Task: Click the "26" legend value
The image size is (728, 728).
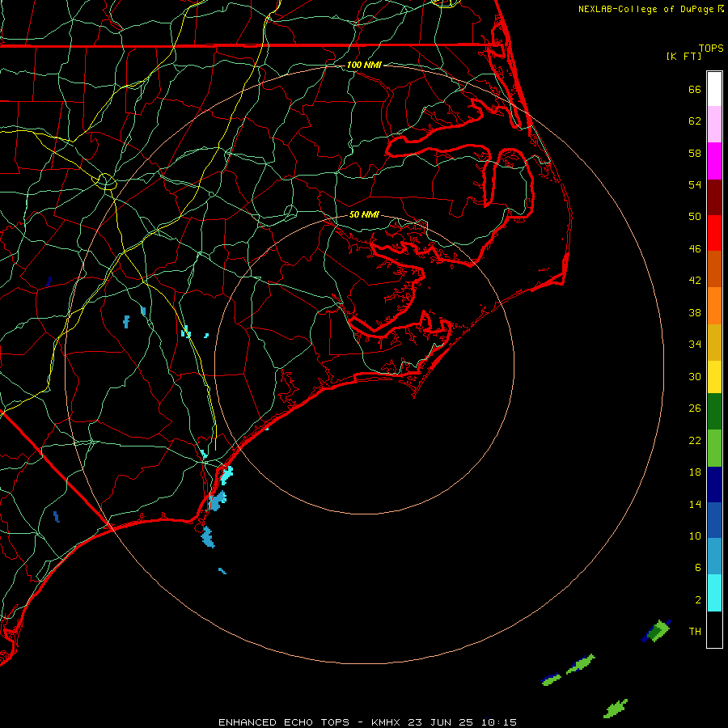Action: pos(695,408)
